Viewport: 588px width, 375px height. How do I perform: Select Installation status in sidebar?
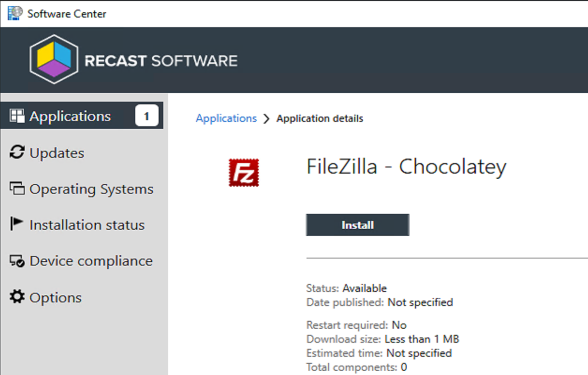[87, 225]
